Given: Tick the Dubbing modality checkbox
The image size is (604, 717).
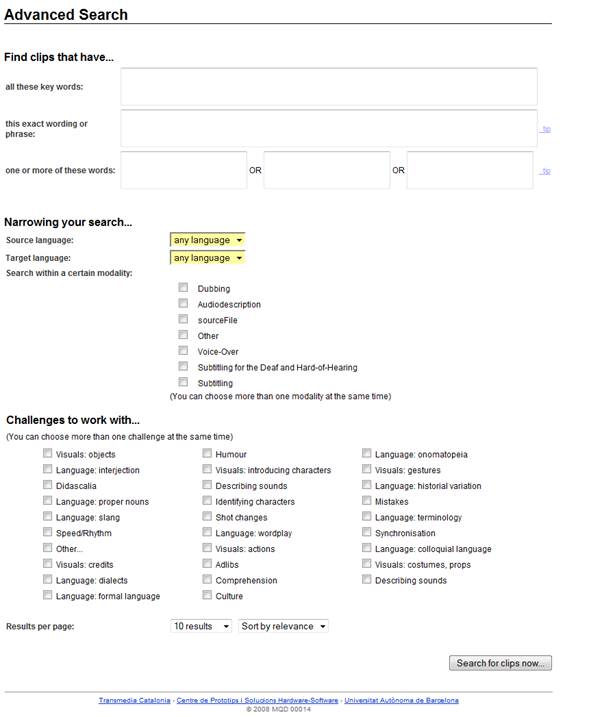Looking at the screenshot, I should 183,288.
